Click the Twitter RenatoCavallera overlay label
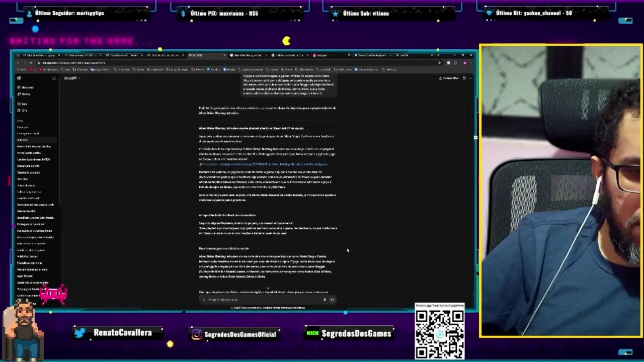Viewport: 644px width, 362px height. (x=118, y=333)
